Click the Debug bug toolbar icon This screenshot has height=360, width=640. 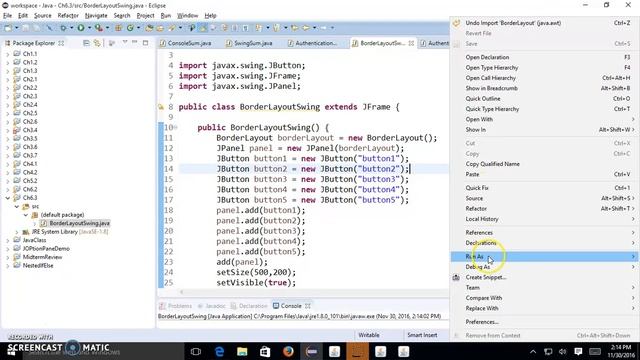[x=63, y=28]
